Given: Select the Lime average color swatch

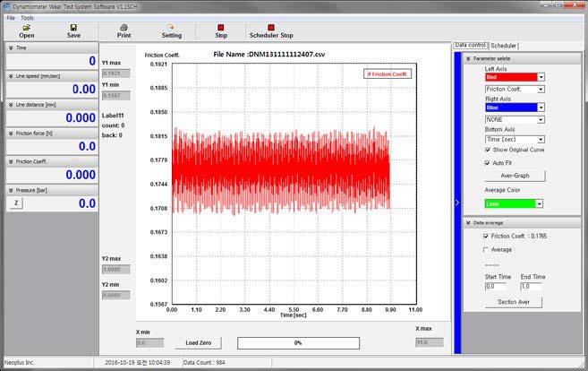Looking at the screenshot, I should [509, 203].
